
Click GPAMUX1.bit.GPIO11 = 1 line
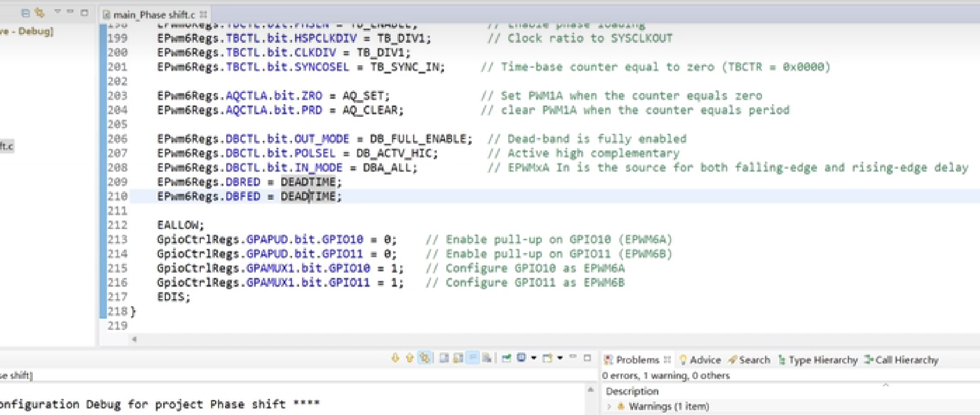click(x=280, y=283)
